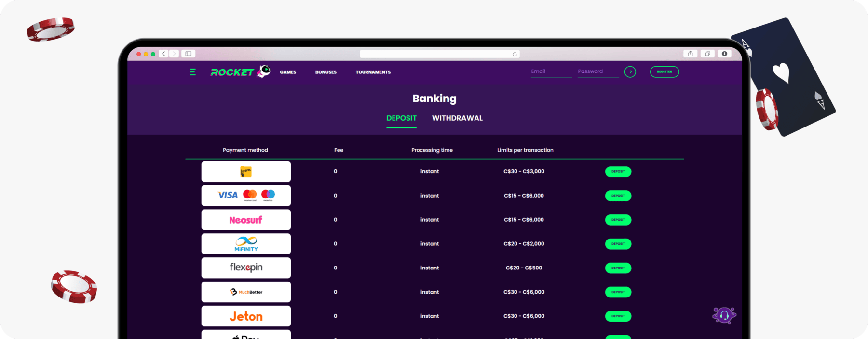
Task: Click Deposit button for Visa row
Action: [618, 196]
